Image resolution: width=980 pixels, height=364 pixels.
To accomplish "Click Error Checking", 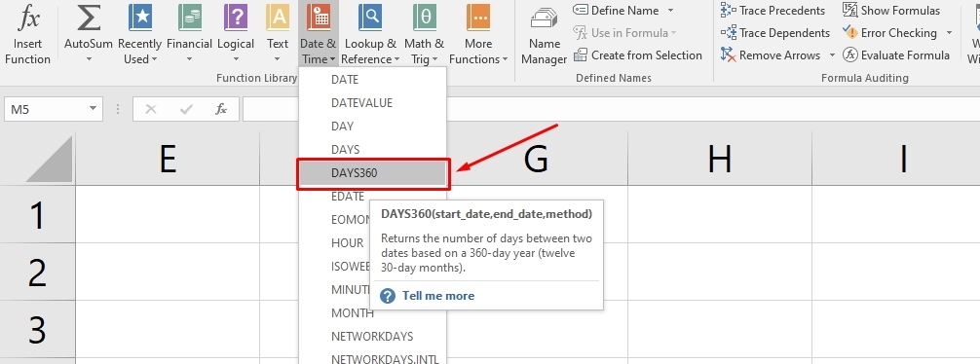I will click(x=890, y=33).
